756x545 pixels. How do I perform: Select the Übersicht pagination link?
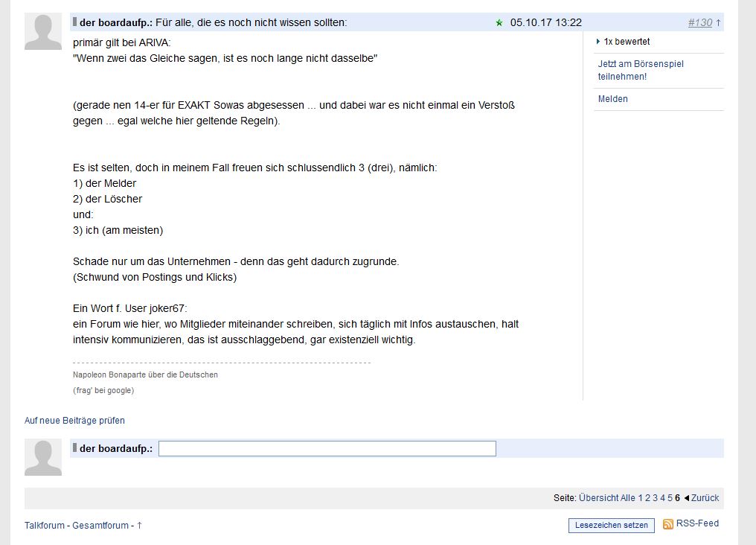coord(600,498)
